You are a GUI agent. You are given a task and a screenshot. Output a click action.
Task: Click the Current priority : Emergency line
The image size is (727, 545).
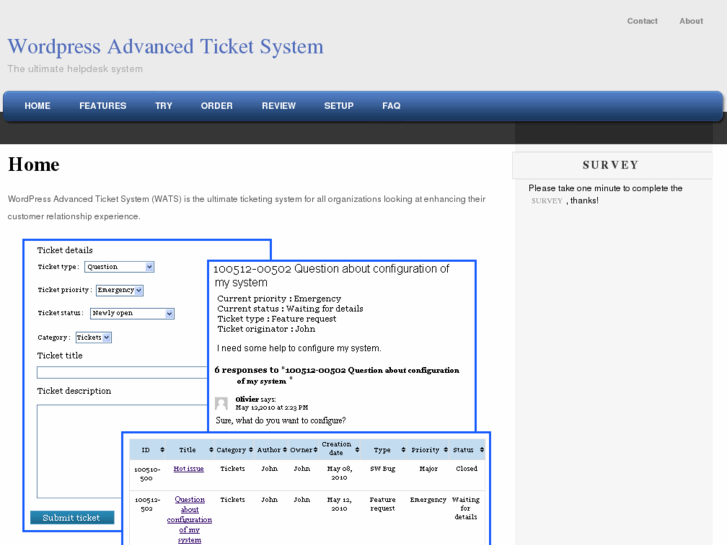click(279, 299)
